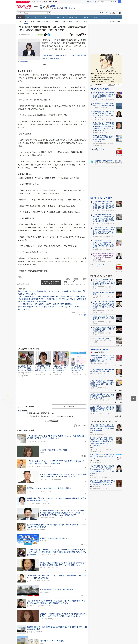Select the 経済 category tab
Screen dimensions: 138x644
coord(39,21)
